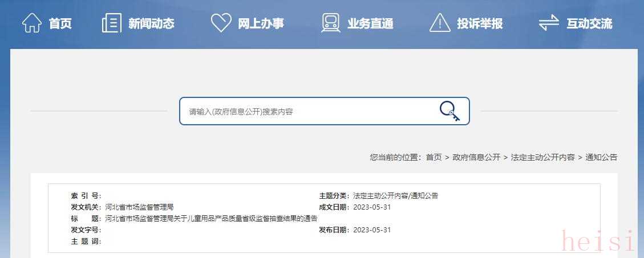Open the 首页 navigation menu item
644x258 pixels.
[60, 23]
